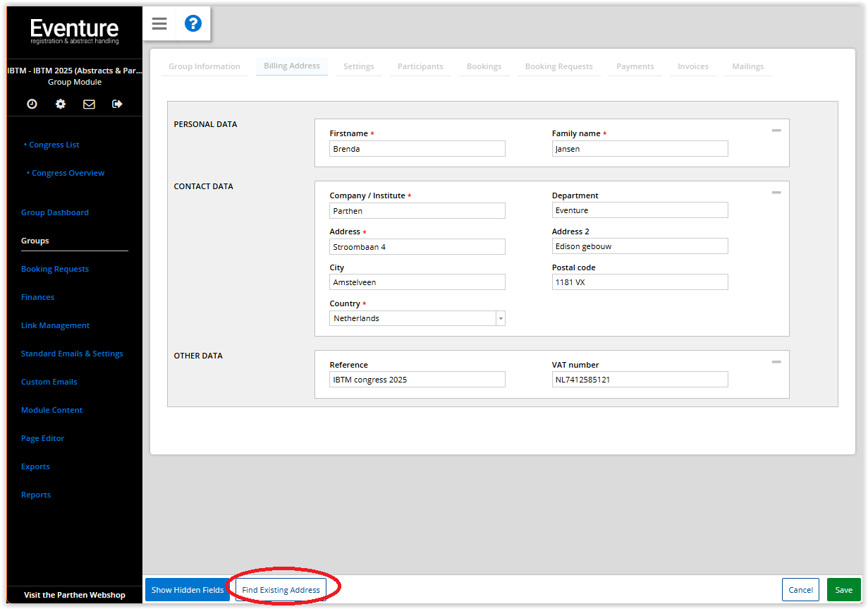The width and height of the screenshot is (868, 609).
Task: Click the clock history icon in sidebar
Action: [32, 104]
